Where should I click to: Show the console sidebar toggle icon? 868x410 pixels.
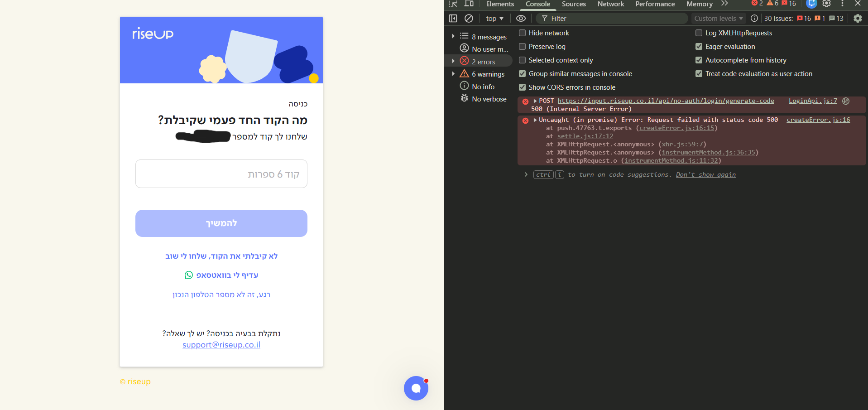[453, 19]
